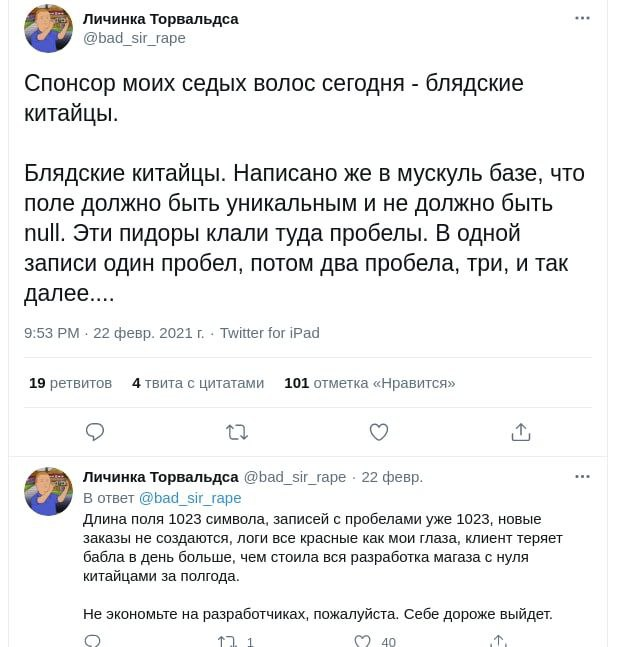This screenshot has width=624, height=647.
Task: Share the reply tweet
Action: pos(498,641)
